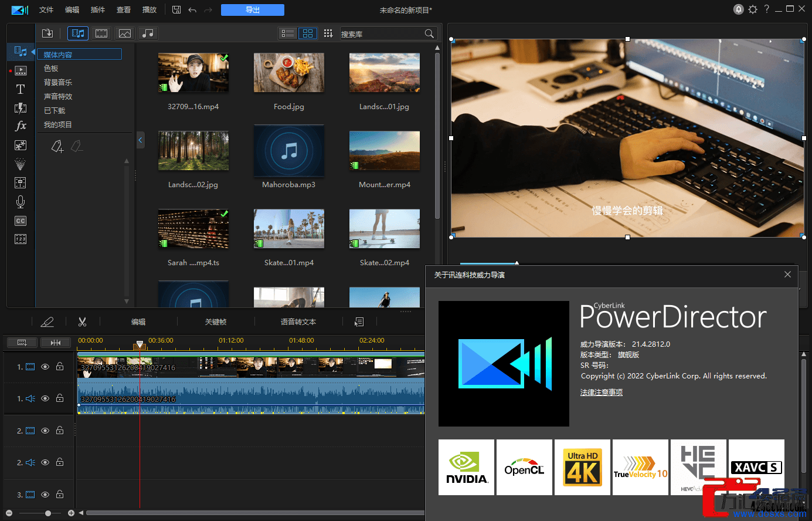Toggle eye of audio track 1
The height and width of the screenshot is (521, 812).
(x=45, y=398)
